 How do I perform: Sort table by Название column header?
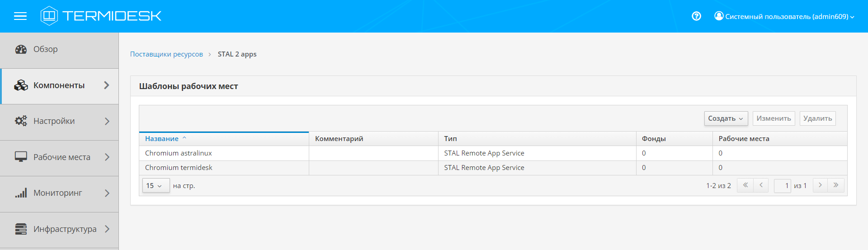point(162,139)
